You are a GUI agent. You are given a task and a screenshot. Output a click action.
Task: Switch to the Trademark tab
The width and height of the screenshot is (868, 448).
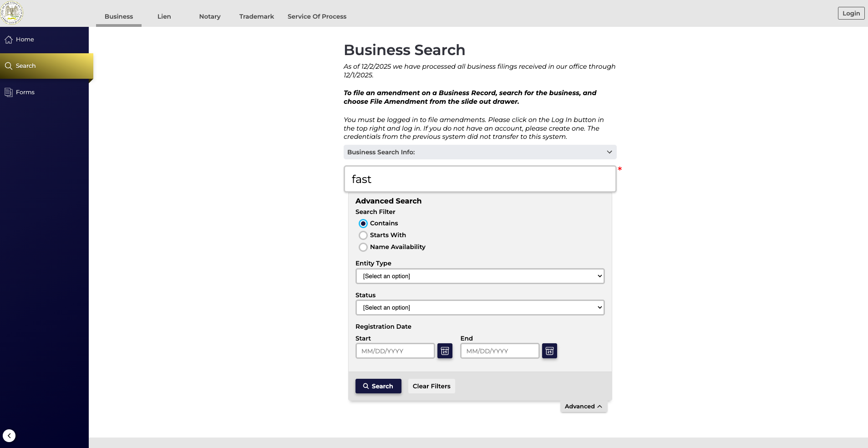tap(256, 16)
